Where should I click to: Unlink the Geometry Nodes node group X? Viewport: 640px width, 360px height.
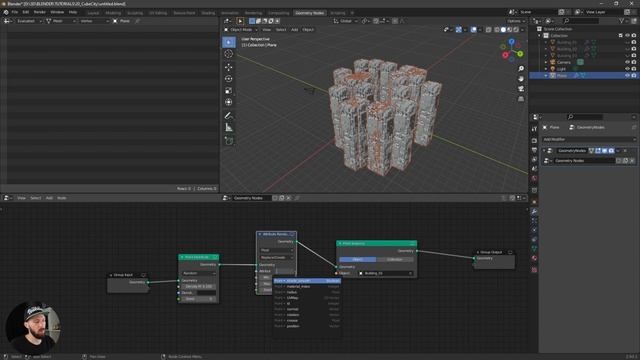632,161
